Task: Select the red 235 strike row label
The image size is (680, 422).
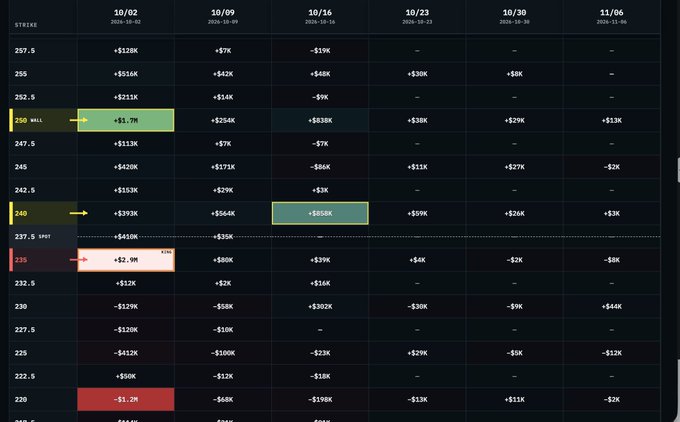Action: (43, 260)
